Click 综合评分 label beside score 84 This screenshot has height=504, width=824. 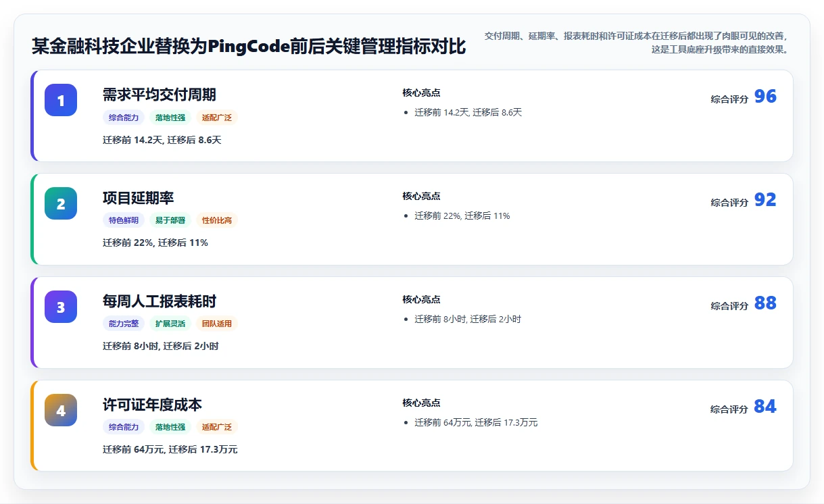[x=729, y=409]
